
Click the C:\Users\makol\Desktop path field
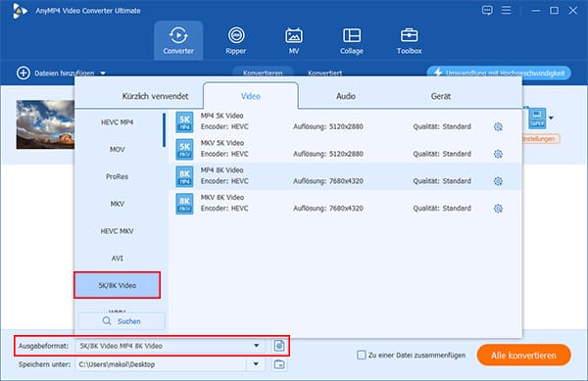162,364
